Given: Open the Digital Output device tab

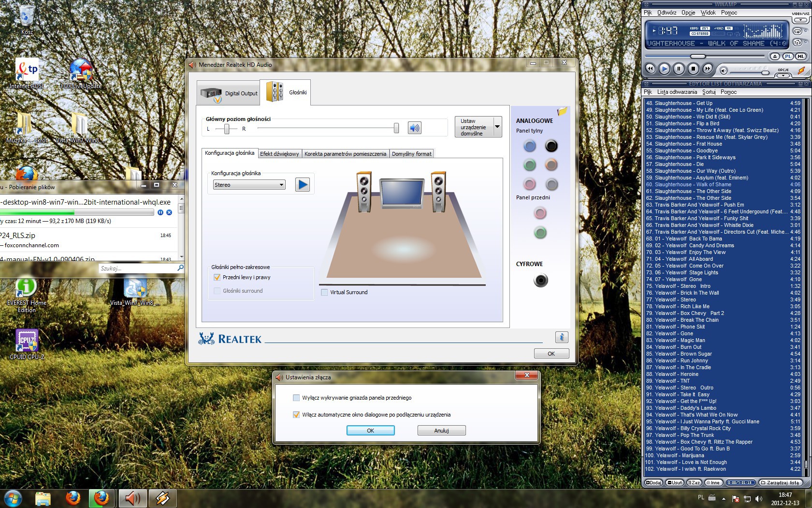Looking at the screenshot, I should click(229, 93).
